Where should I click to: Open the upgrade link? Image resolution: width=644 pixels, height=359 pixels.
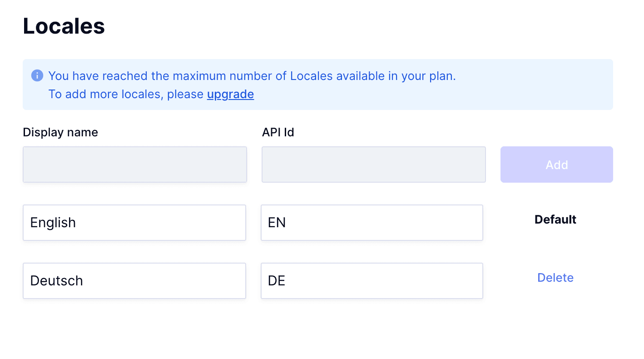230,94
